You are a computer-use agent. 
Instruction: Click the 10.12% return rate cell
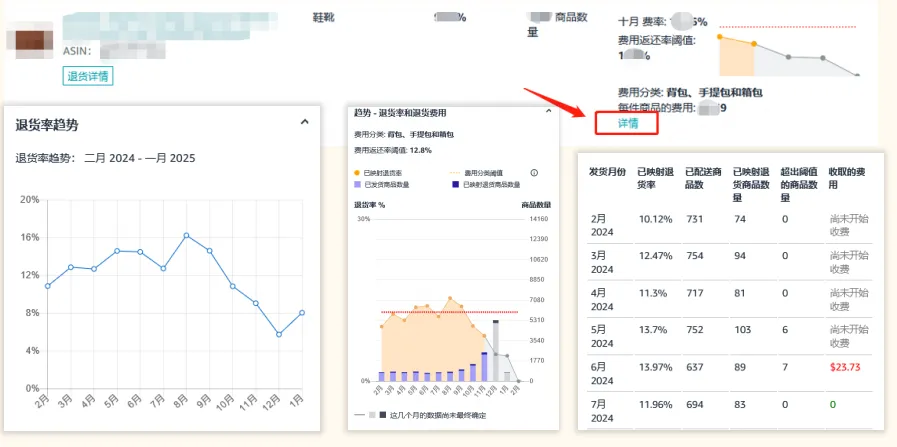click(x=656, y=219)
